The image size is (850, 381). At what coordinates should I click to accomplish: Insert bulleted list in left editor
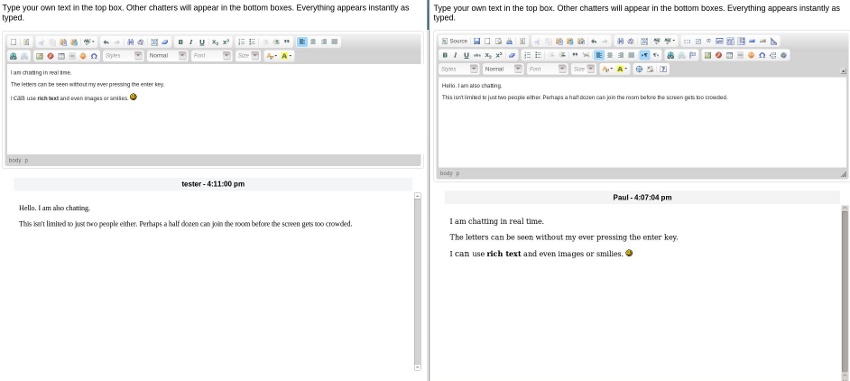[252, 42]
